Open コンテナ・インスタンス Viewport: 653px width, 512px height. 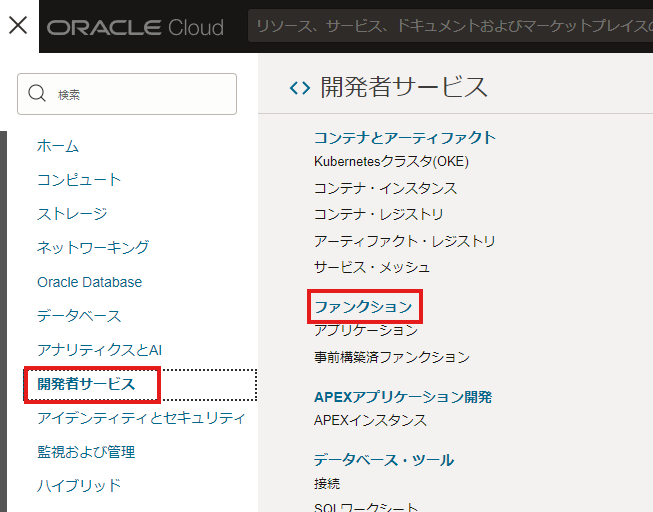(x=385, y=188)
